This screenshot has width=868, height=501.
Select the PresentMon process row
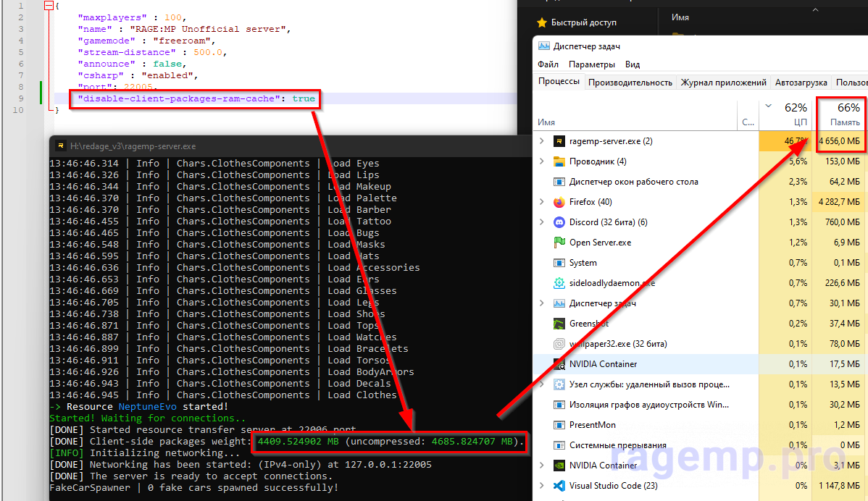(700, 425)
